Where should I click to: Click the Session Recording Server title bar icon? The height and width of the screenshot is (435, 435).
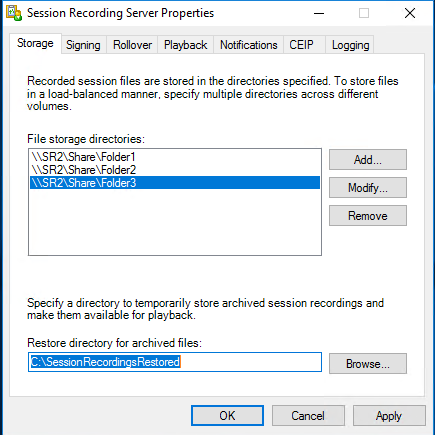tap(14, 13)
